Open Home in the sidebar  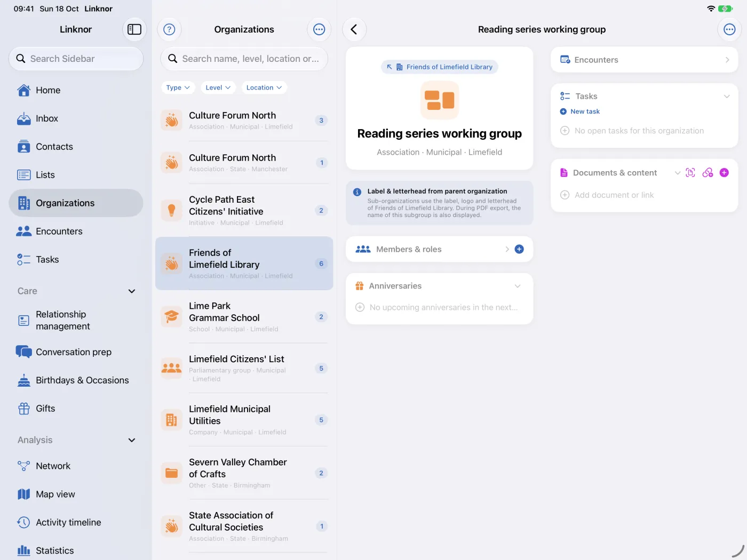(x=76, y=90)
